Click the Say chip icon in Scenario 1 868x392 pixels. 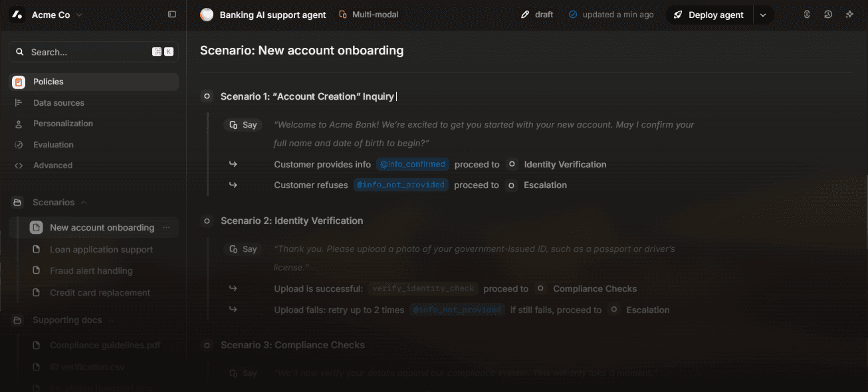pos(233,124)
